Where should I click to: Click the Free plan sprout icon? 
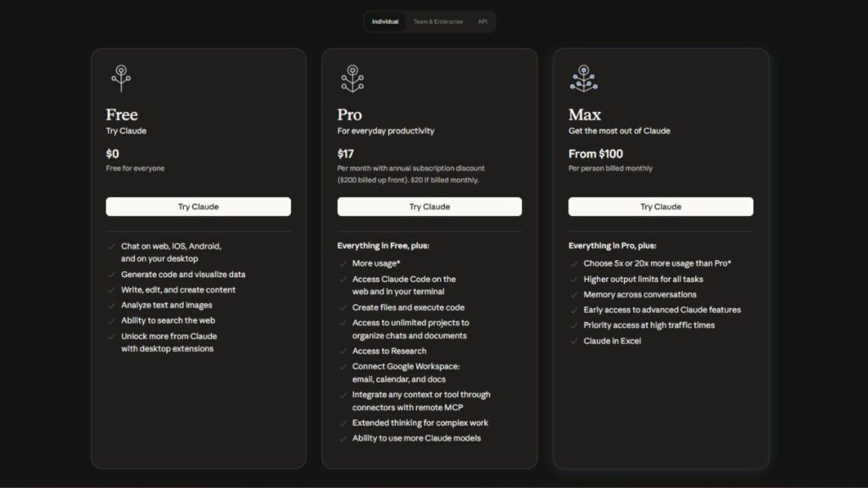(x=121, y=78)
